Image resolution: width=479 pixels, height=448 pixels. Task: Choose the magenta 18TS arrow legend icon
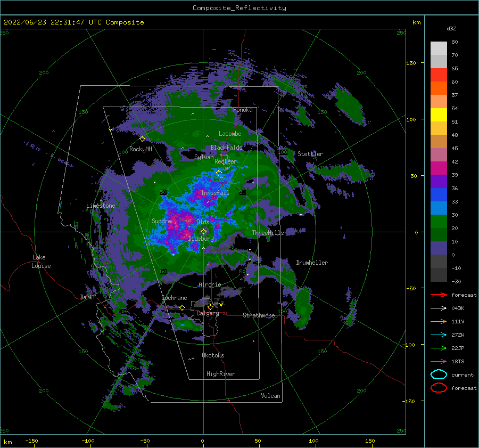click(439, 362)
